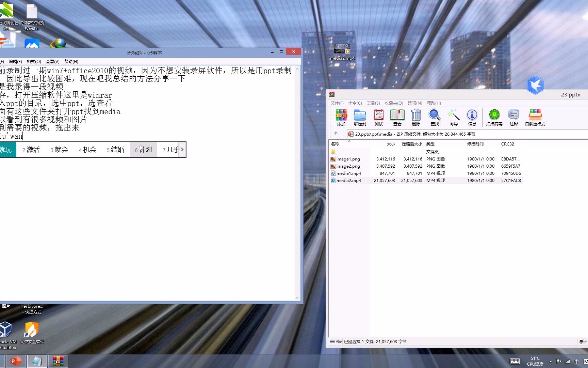Open WinRAR 收藏夹(O) menu

click(394, 103)
